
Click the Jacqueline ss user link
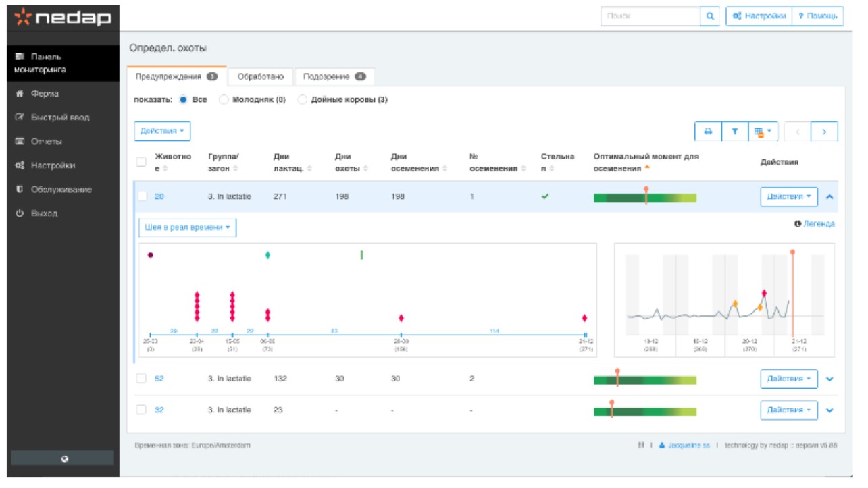(688, 445)
